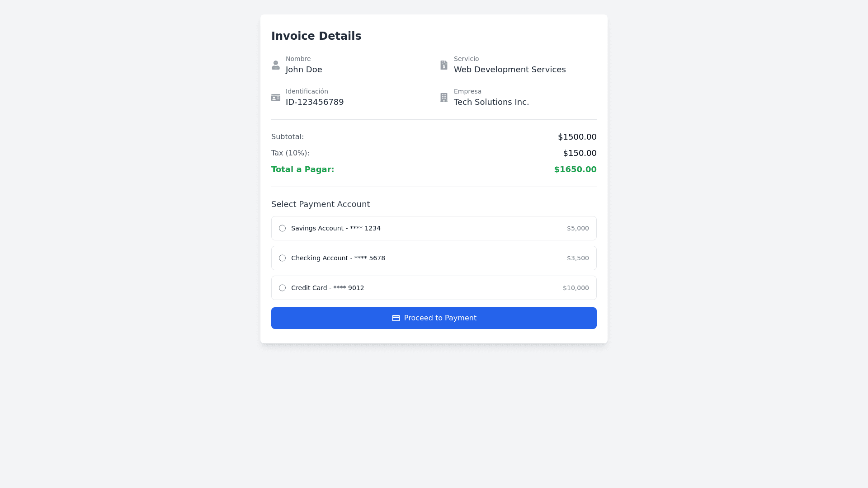This screenshot has height=488, width=868.
Task: Click the invoice document icon beside Servicio
Action: pyautogui.click(x=444, y=65)
